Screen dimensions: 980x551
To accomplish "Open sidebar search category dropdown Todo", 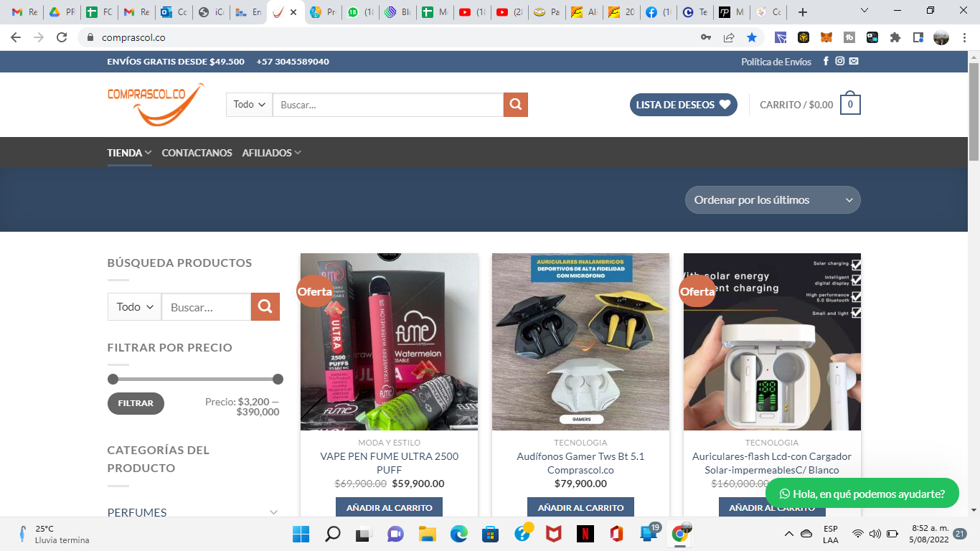I will point(135,307).
